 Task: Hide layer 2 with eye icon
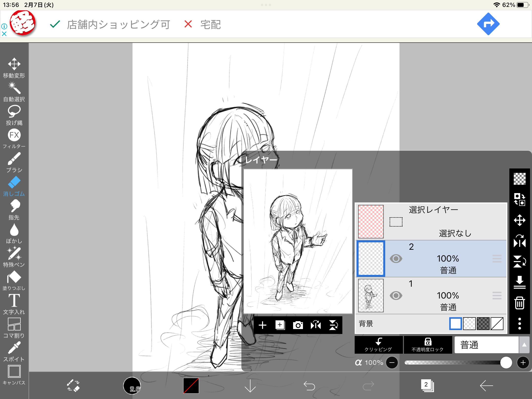click(396, 259)
